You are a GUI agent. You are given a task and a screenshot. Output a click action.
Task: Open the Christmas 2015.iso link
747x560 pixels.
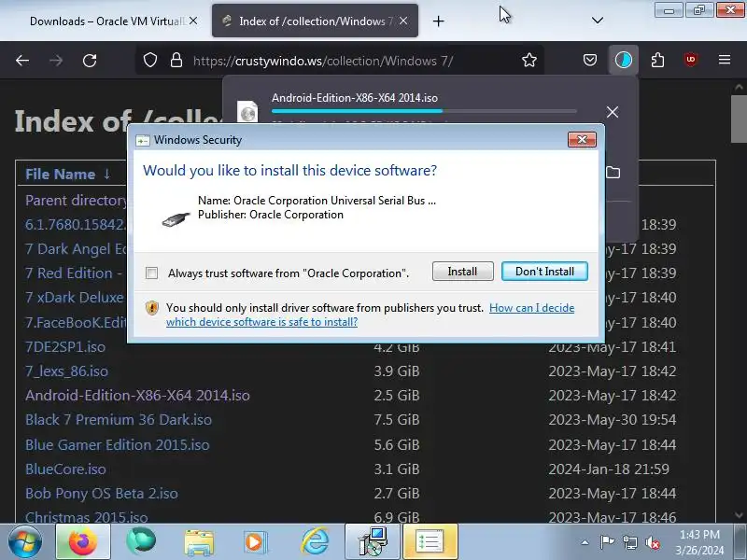tap(86, 517)
